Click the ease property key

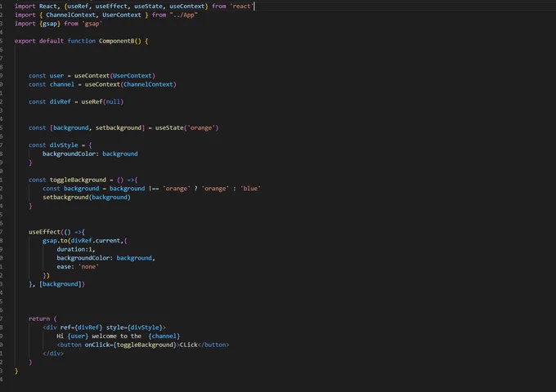point(64,267)
